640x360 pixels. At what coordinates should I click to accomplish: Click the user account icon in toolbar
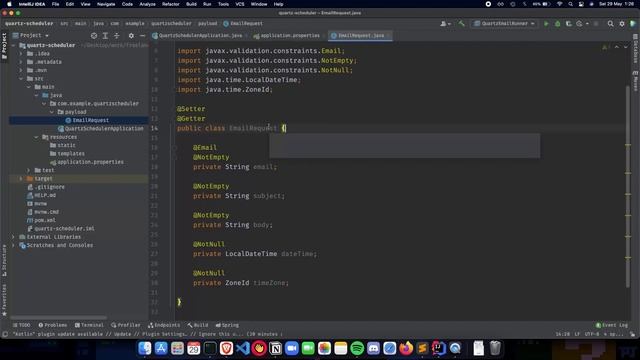(444, 24)
